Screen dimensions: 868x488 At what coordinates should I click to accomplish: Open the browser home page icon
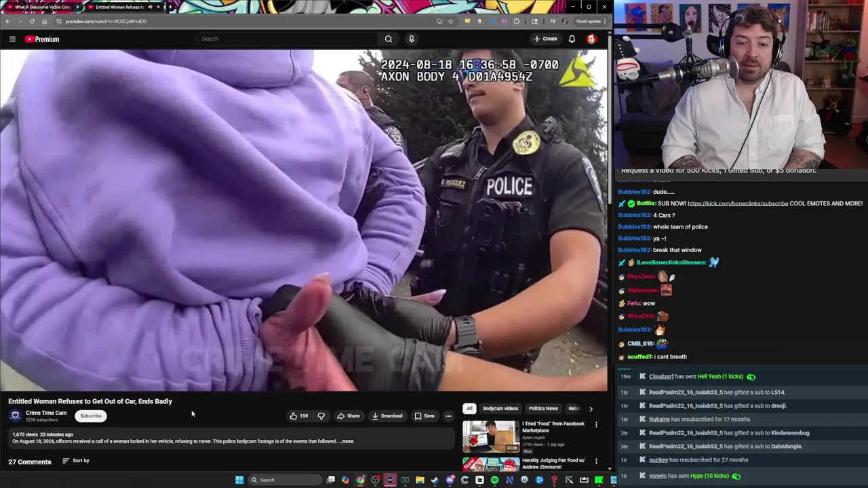(44, 21)
